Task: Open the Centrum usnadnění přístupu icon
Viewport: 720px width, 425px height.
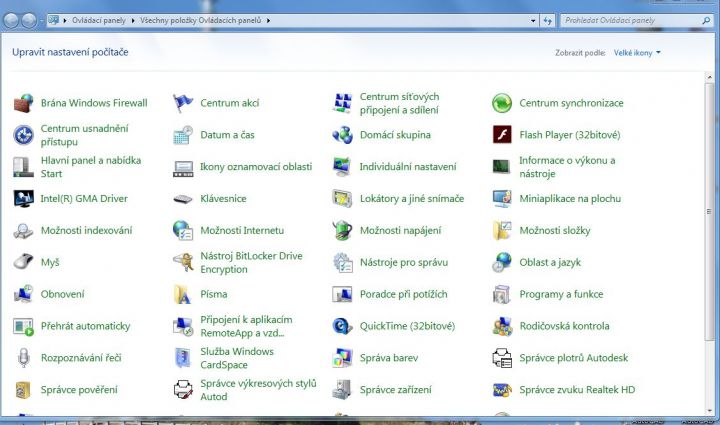Action: coord(23,135)
